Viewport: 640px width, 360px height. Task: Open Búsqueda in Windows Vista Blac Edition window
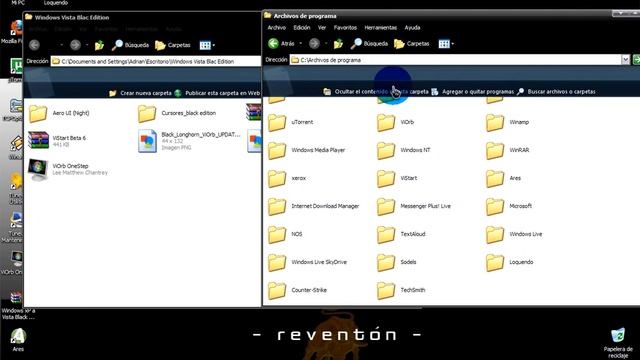coord(131,45)
